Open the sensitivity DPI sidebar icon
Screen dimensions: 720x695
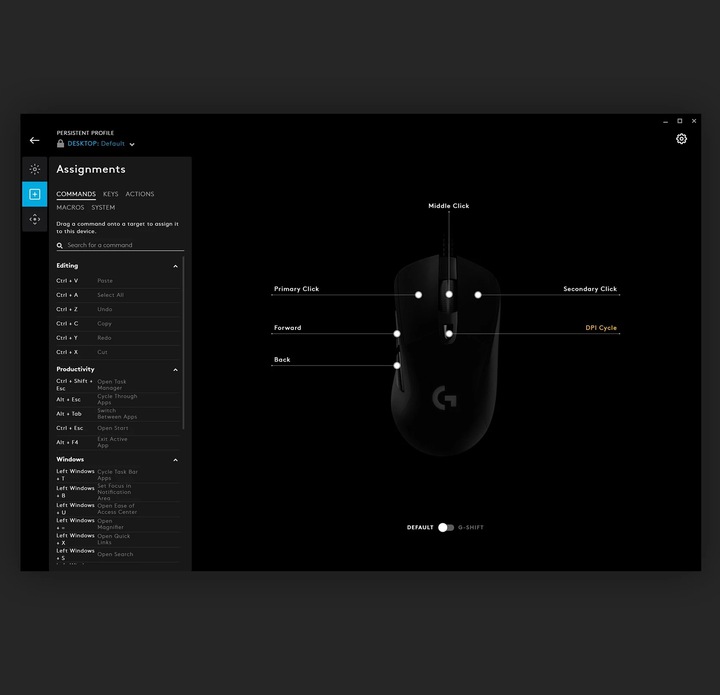point(34,219)
